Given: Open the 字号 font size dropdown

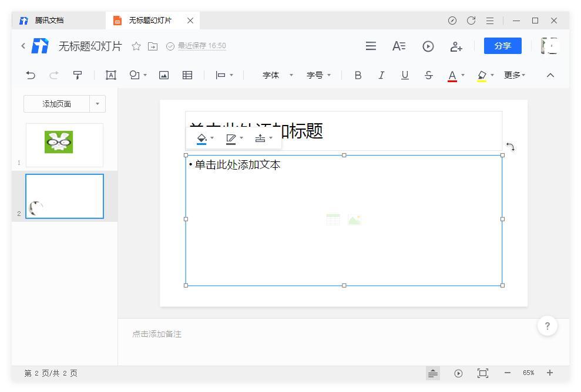Looking at the screenshot, I should coord(318,75).
